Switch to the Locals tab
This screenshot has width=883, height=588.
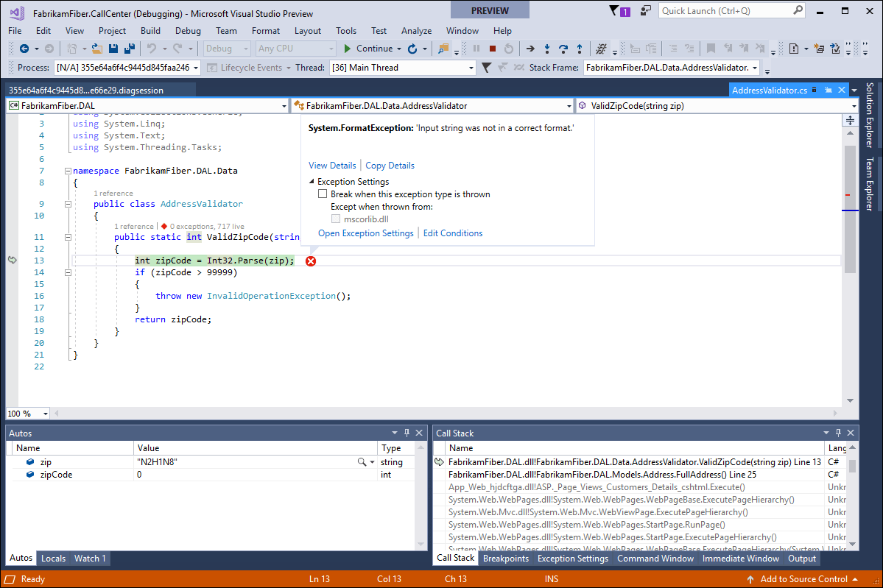tap(52, 558)
